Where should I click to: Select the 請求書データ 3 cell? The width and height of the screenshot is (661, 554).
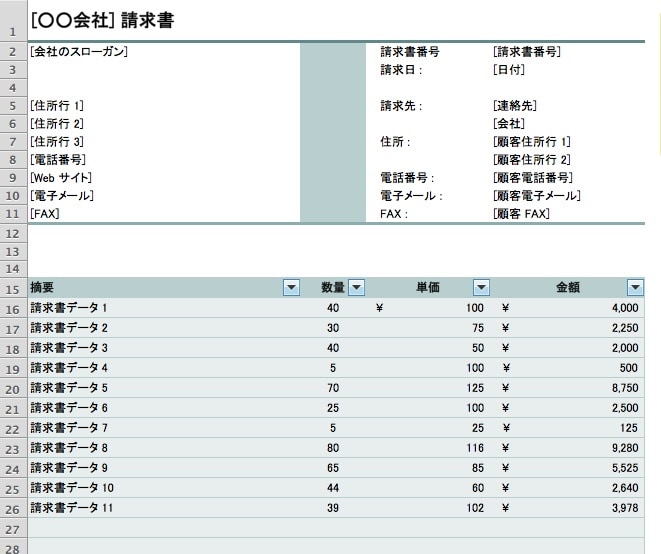(x=69, y=348)
